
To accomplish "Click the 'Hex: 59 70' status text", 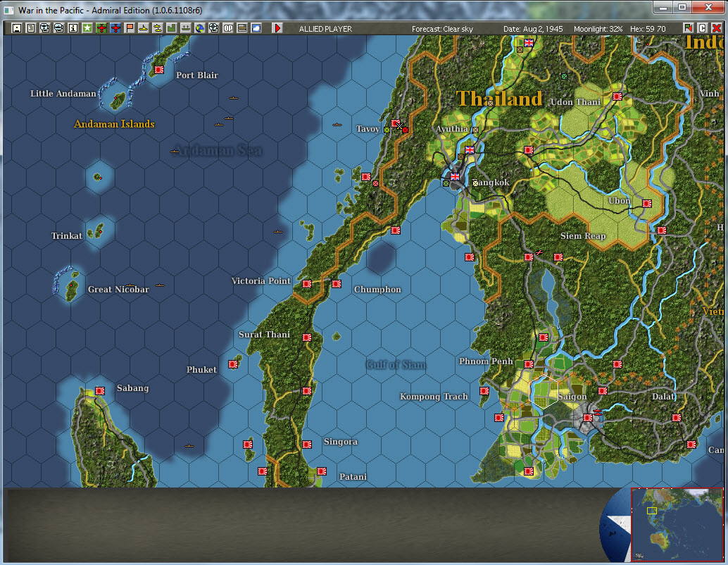I will (x=648, y=29).
